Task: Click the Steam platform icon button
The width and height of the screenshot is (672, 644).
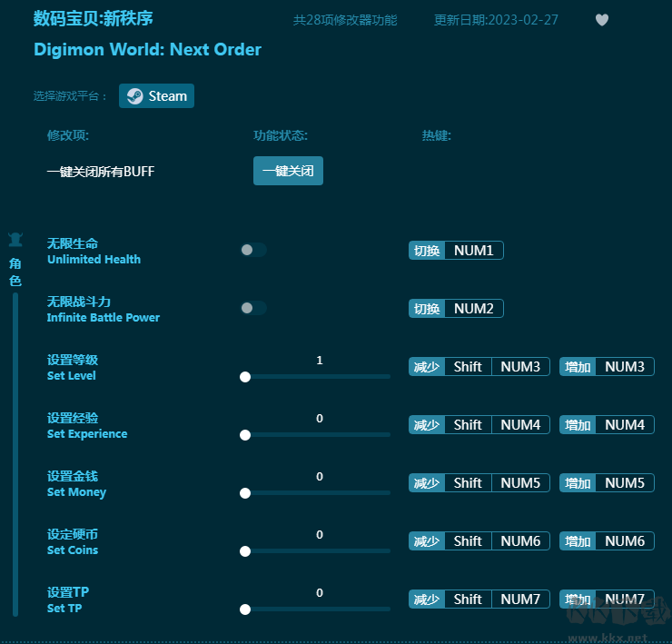Action: pos(156,96)
